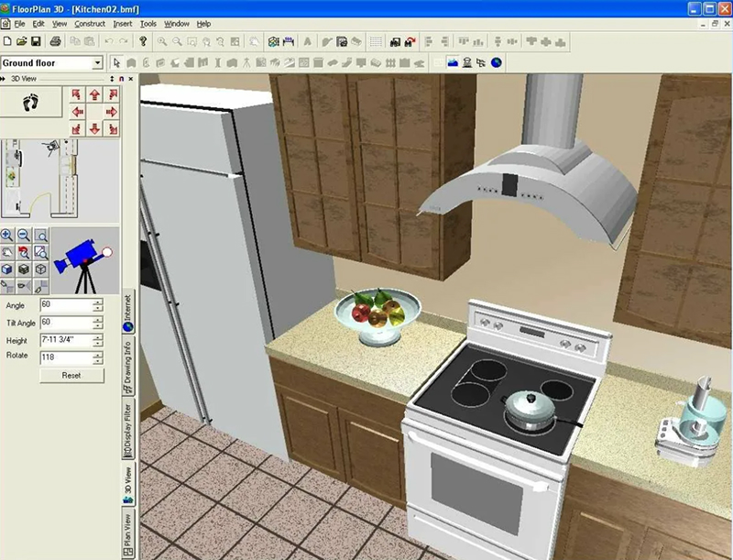Screen dimensions: 733x560
Task: Click the question mark help icon
Action: (143, 41)
